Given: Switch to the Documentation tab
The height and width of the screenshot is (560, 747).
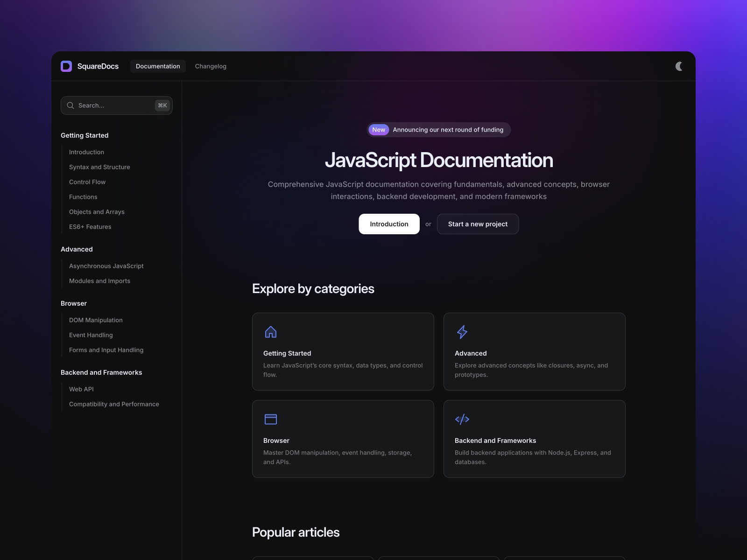Looking at the screenshot, I should pos(158,66).
